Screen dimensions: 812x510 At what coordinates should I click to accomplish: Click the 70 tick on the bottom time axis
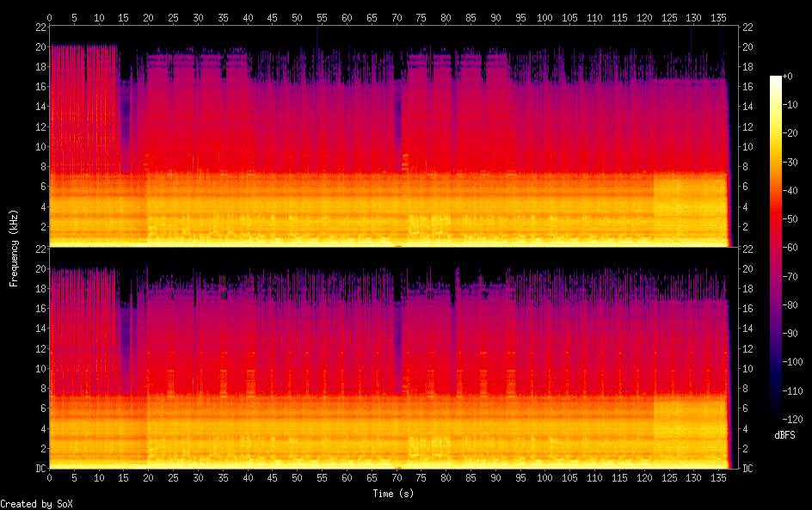click(397, 477)
